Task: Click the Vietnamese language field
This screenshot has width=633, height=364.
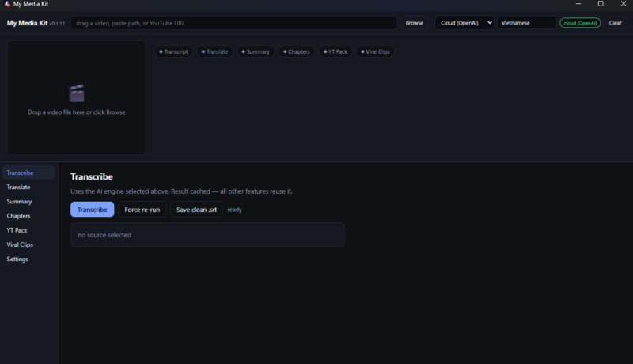Action: 526,23
